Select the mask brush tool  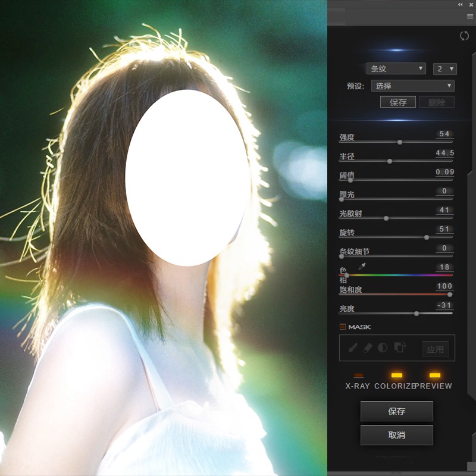coord(353,347)
